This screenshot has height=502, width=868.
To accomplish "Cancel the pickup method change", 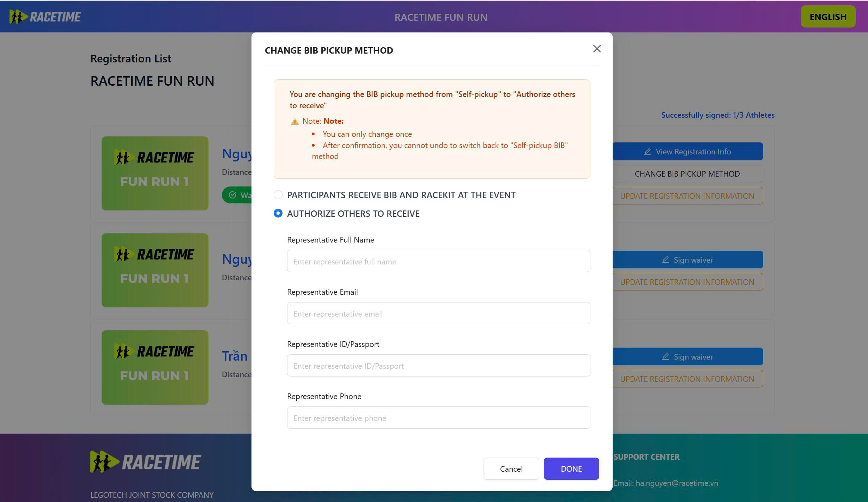I will click(511, 469).
